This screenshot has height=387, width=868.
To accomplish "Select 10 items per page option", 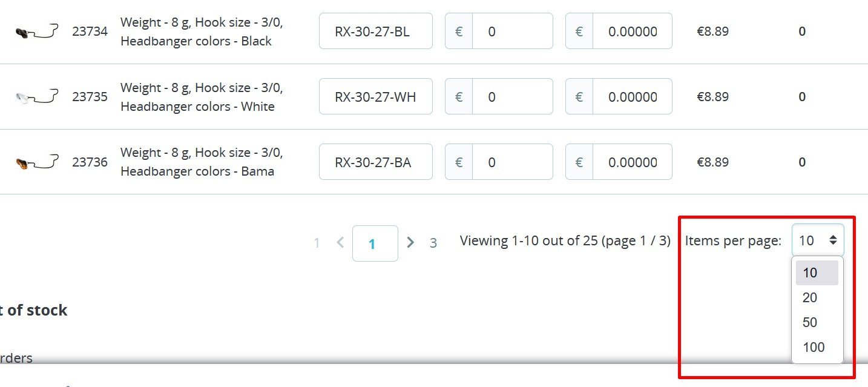I will 817,273.
